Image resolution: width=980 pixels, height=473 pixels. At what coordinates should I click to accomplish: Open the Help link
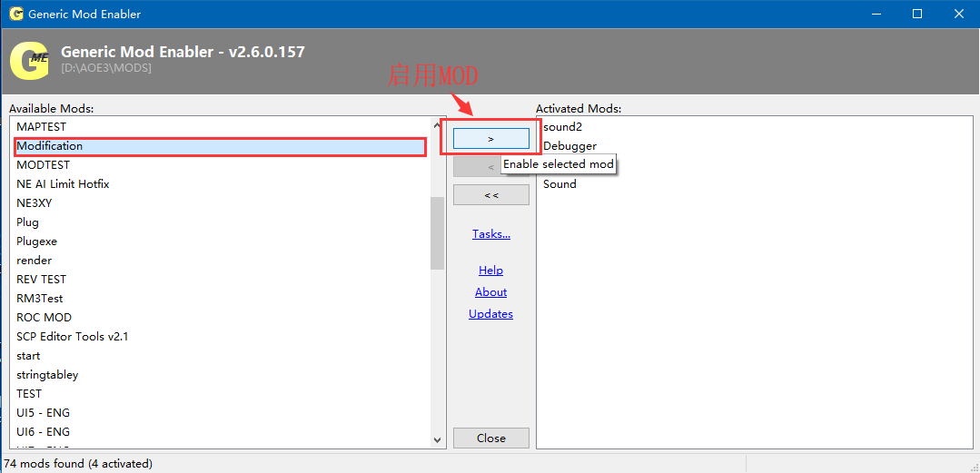[490, 271]
